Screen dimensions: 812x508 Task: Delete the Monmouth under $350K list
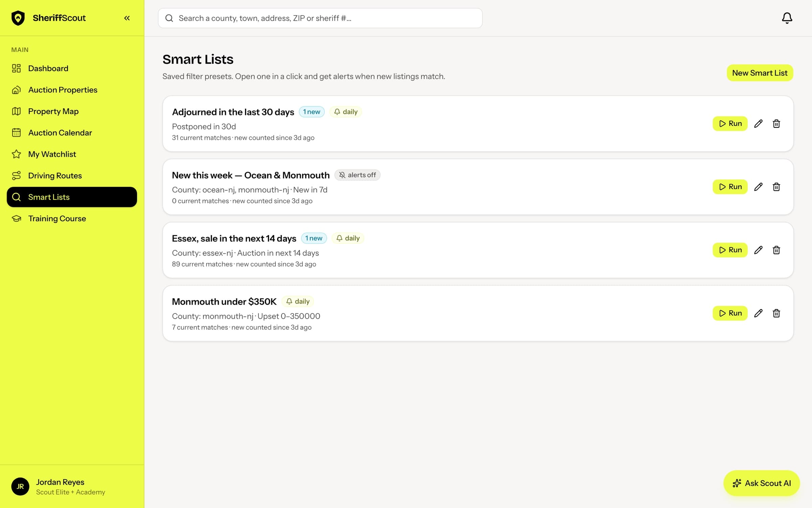coord(776,313)
